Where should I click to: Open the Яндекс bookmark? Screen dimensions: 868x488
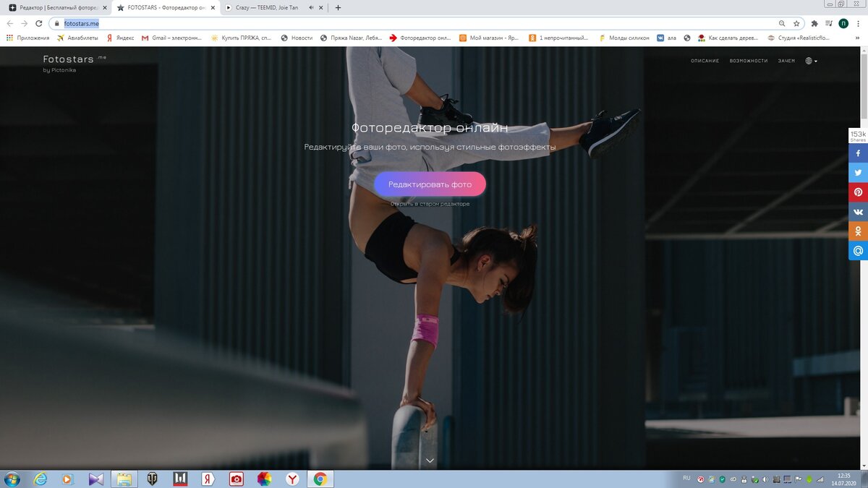[x=120, y=38]
